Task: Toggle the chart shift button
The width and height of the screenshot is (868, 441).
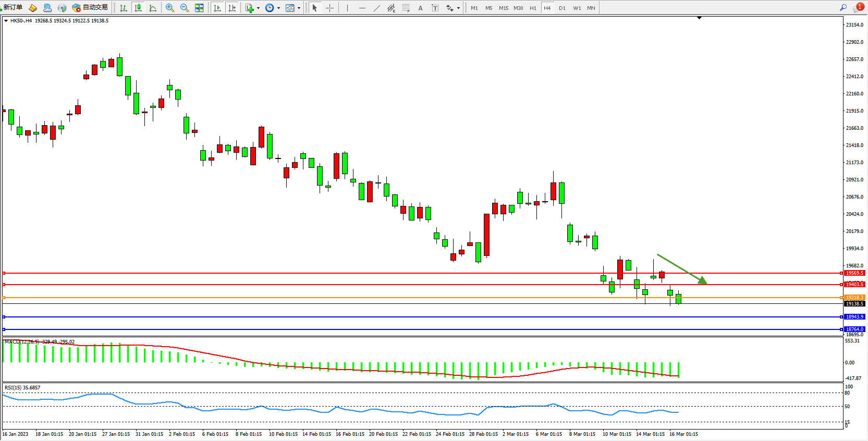Action: (232, 8)
